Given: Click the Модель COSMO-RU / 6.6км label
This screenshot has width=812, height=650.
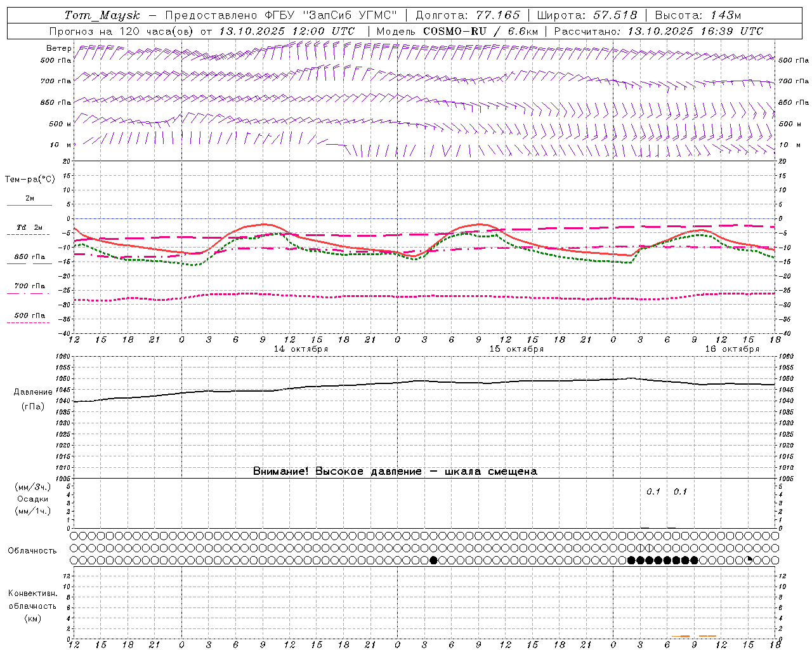Looking at the screenshot, I should (x=457, y=31).
